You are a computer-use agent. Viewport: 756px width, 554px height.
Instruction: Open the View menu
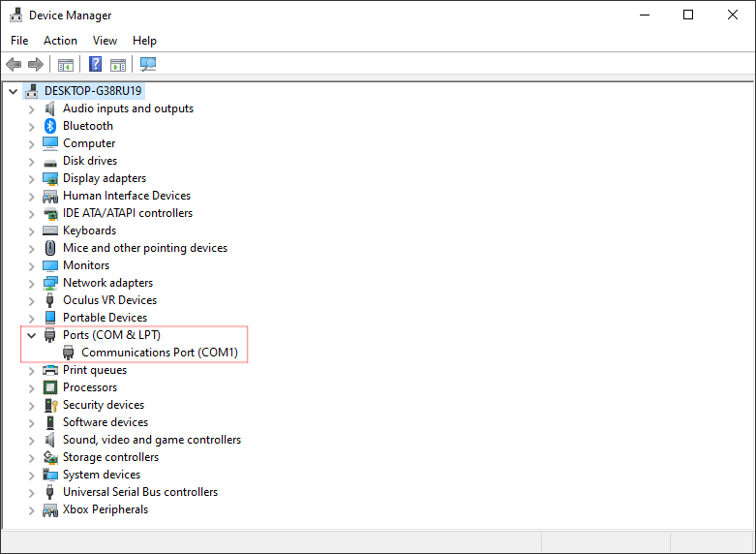pyautogui.click(x=105, y=41)
